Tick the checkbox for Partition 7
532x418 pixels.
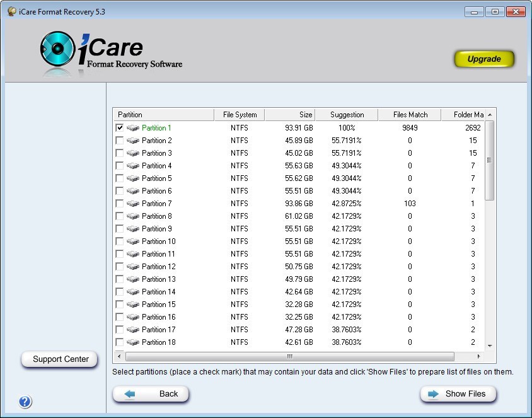[119, 204]
